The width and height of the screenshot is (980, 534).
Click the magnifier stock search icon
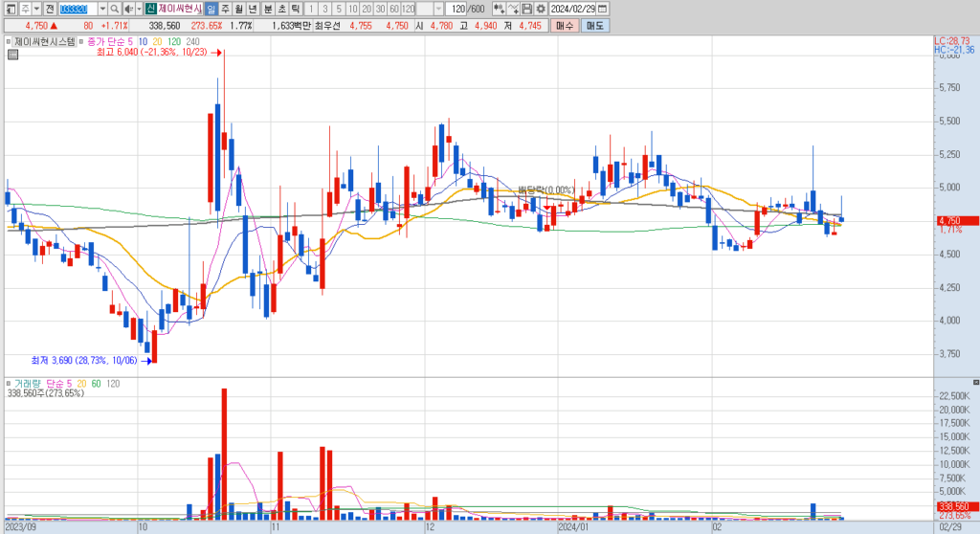[x=115, y=9]
